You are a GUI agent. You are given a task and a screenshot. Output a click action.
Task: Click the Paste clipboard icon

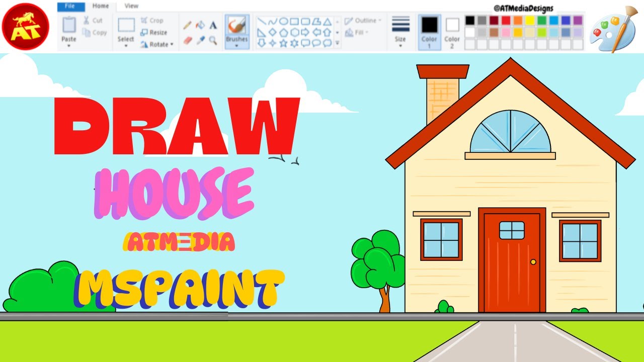69,26
